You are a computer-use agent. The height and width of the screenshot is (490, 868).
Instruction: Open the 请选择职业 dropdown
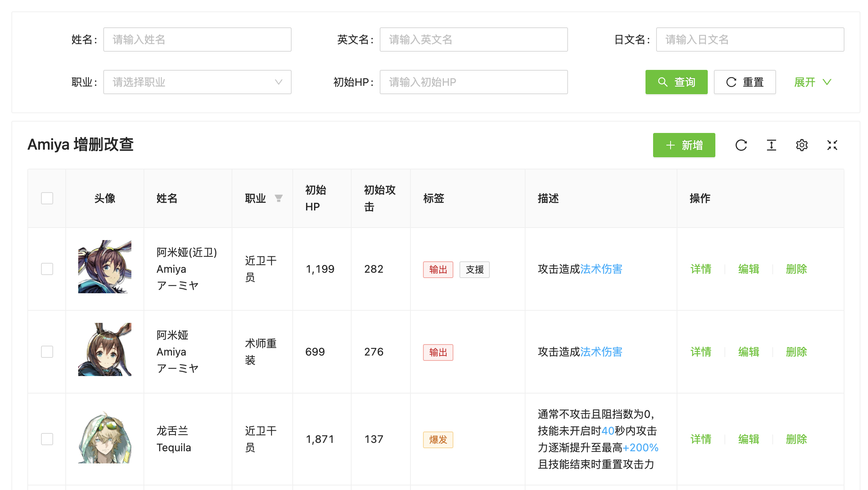click(197, 82)
